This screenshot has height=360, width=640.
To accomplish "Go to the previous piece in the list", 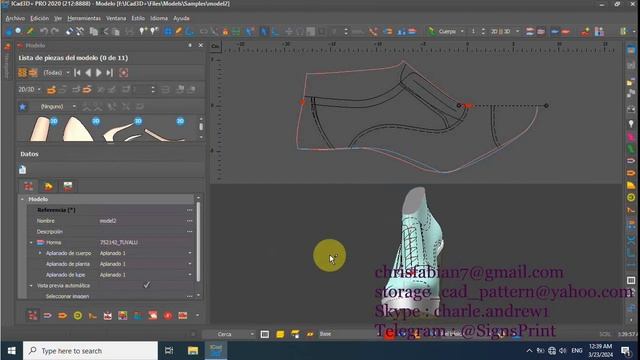I will (x=88, y=73).
